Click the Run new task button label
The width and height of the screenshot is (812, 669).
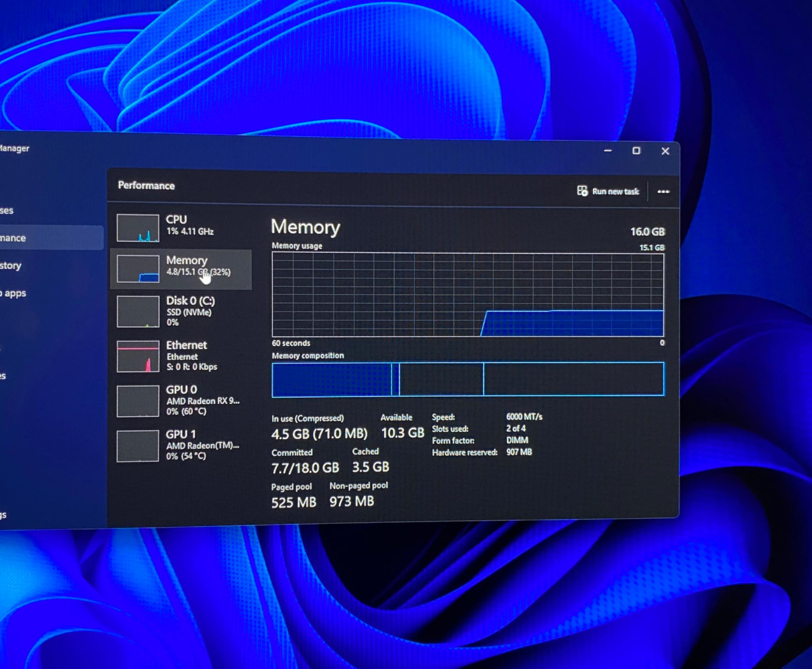615,191
